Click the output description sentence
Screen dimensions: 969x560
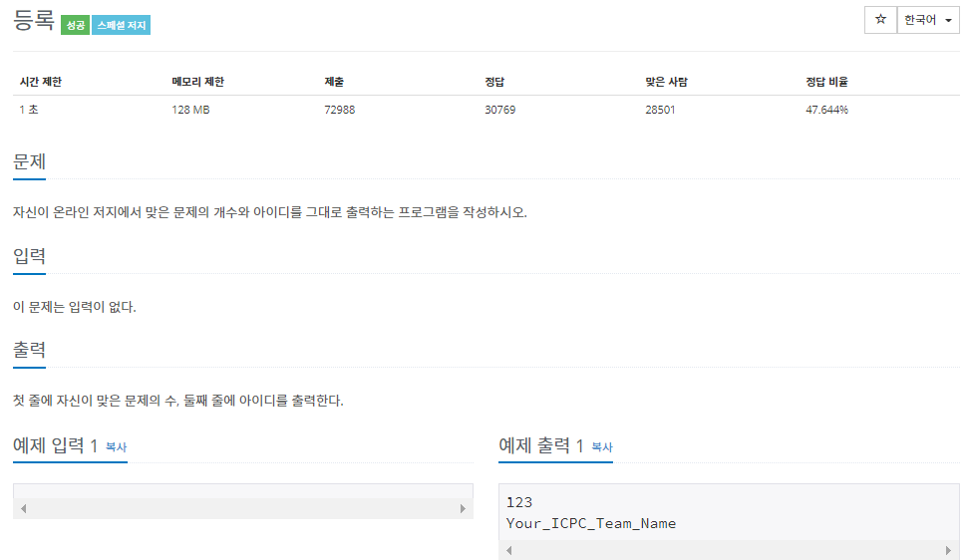click(178, 401)
